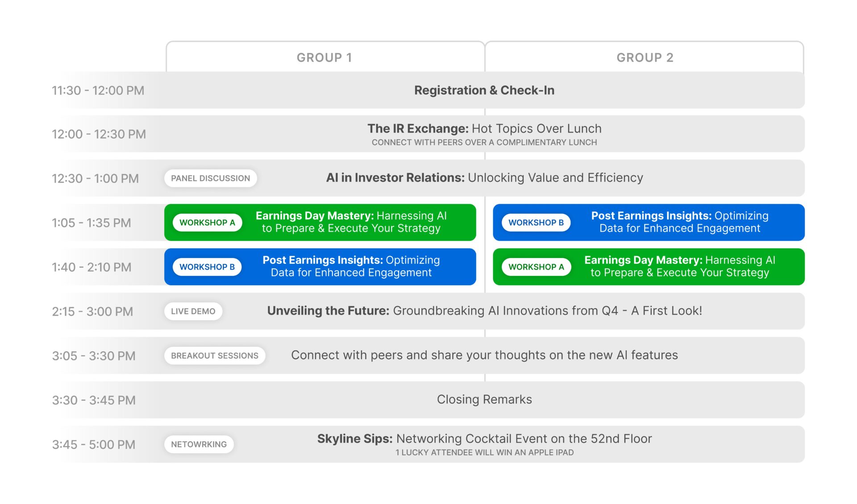
Task: Open Skyline Sips networking event title
Action: tap(484, 439)
